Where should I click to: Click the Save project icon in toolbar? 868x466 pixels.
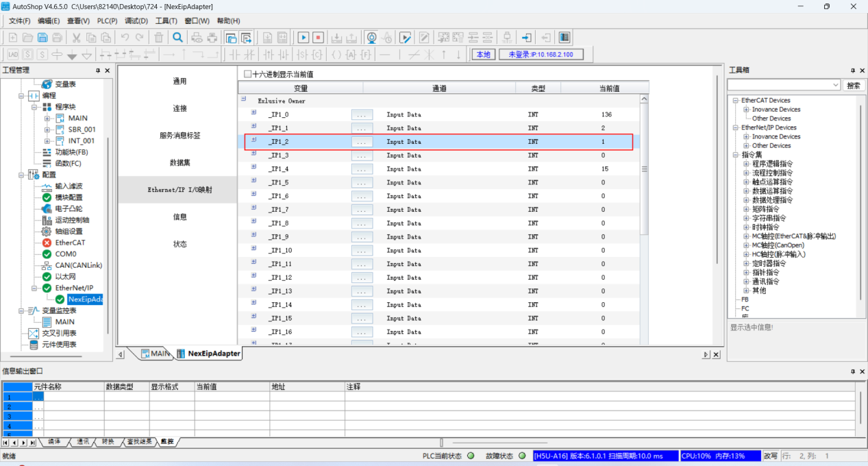(x=42, y=38)
